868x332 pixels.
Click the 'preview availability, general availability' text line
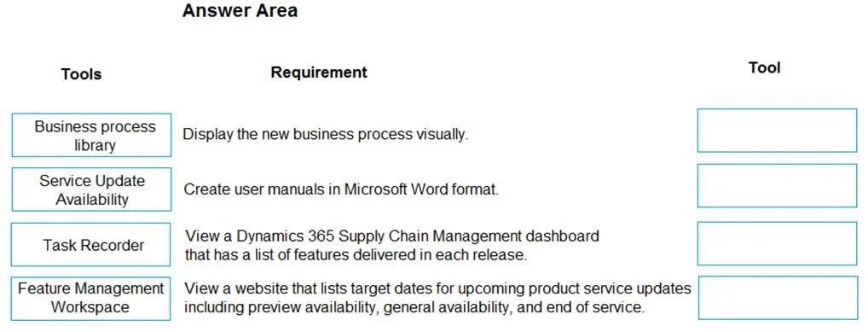coord(414,307)
